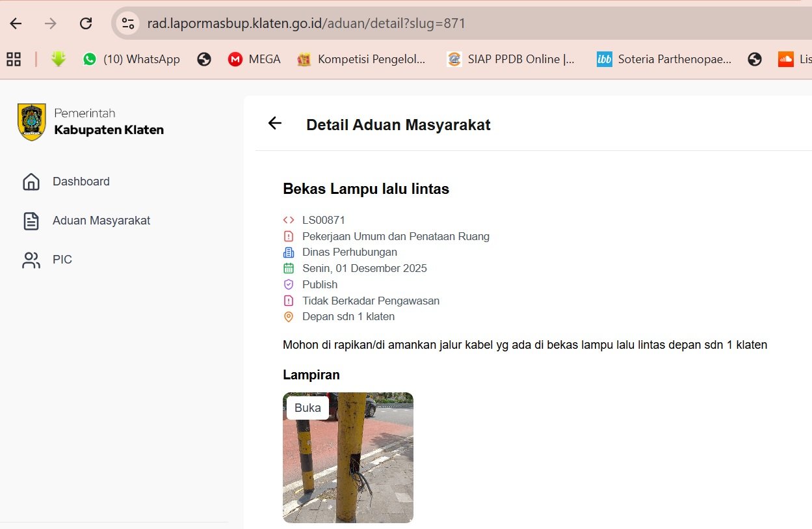Click the shield icon next to Publish status
Screen dimensions: 812x529
point(288,284)
